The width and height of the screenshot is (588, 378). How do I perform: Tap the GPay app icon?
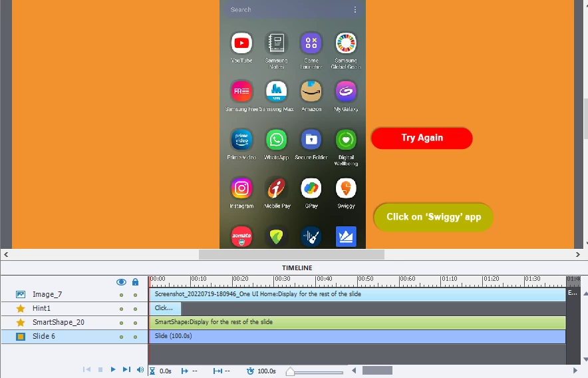[x=311, y=188]
